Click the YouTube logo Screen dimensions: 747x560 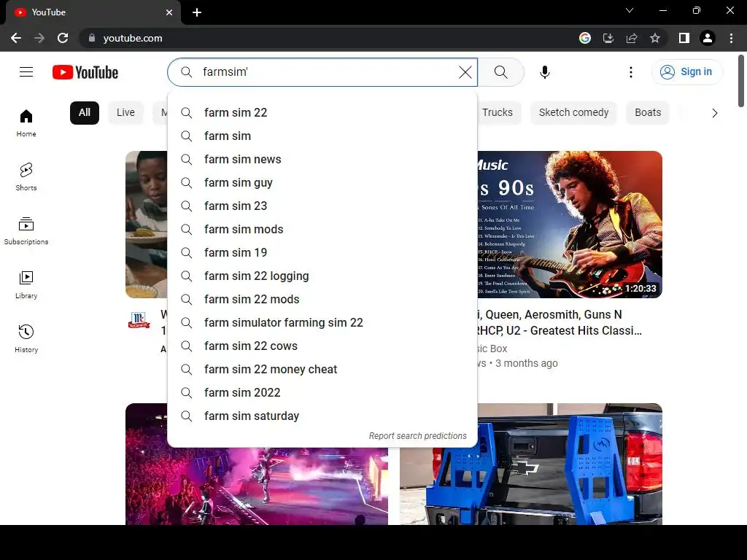tap(85, 72)
